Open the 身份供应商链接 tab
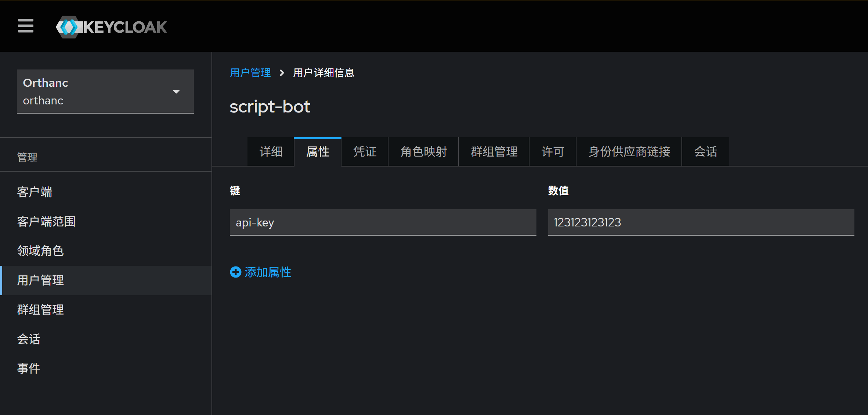Image resolution: width=868 pixels, height=415 pixels. (x=629, y=151)
